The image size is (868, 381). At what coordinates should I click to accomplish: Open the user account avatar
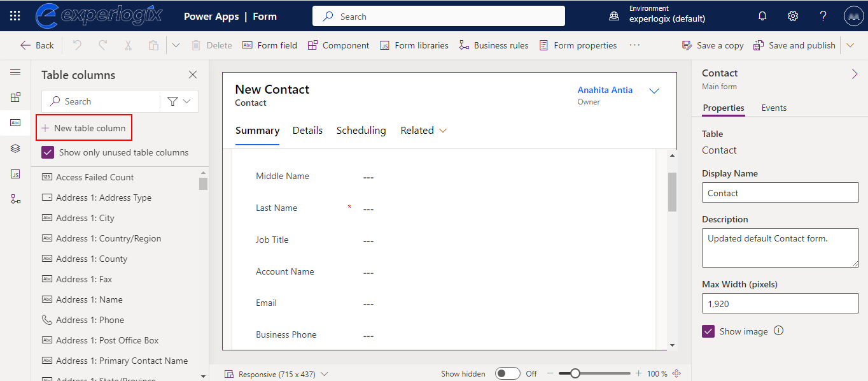(853, 17)
